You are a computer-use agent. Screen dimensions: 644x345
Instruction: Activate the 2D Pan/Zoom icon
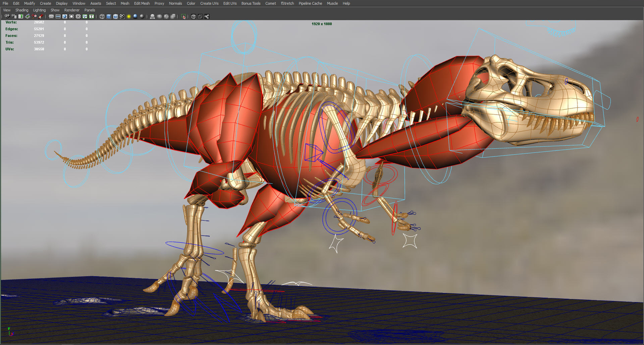34,17
